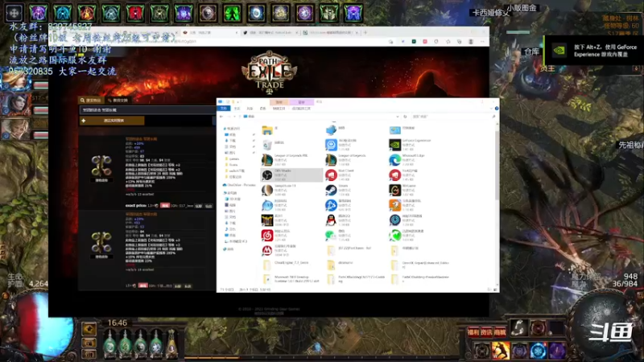Open the browser more-options menu
The height and width of the screenshot is (362, 644).
482,42
